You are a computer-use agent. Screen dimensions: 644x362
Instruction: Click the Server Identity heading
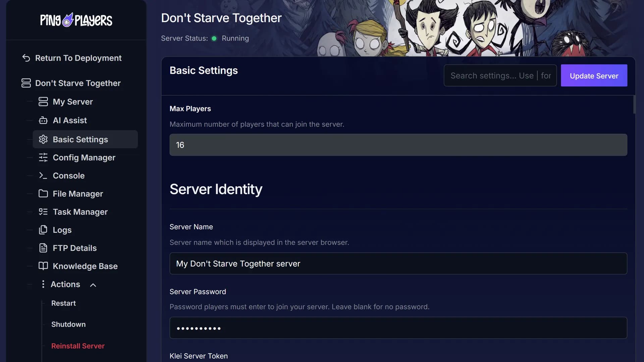(x=216, y=189)
